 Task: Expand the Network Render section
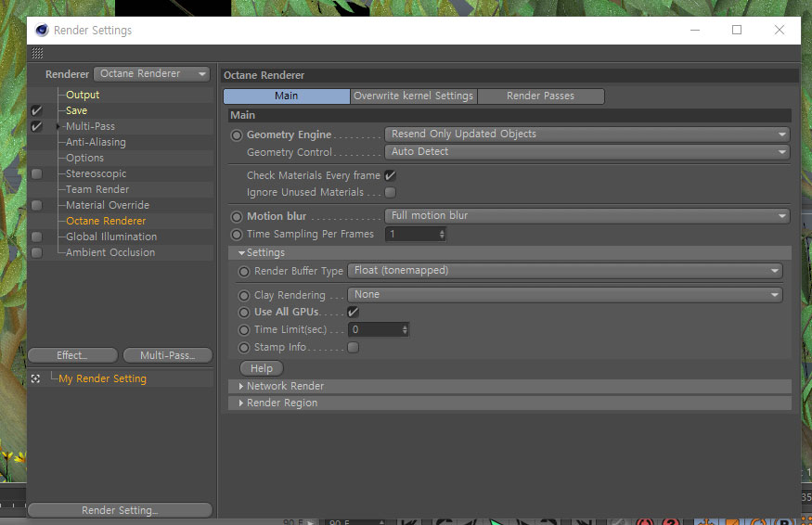coord(285,386)
